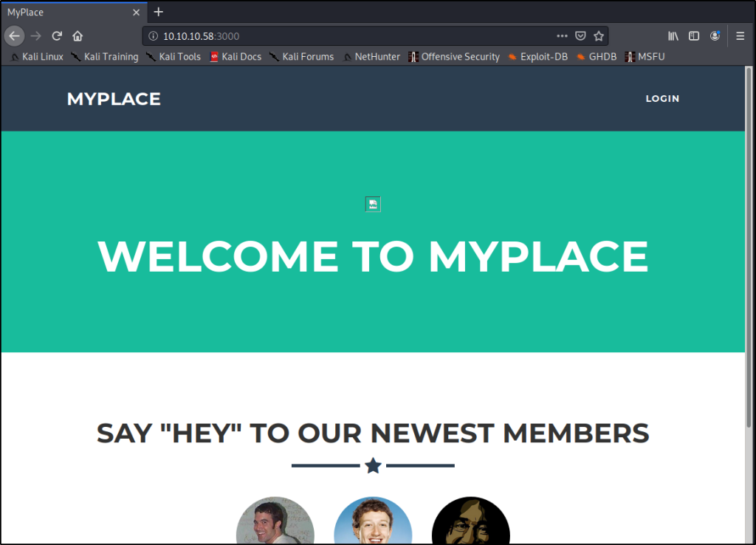Image resolution: width=756 pixels, height=545 pixels.
Task: Open the Exploit-DB bookmark
Action: 537,57
